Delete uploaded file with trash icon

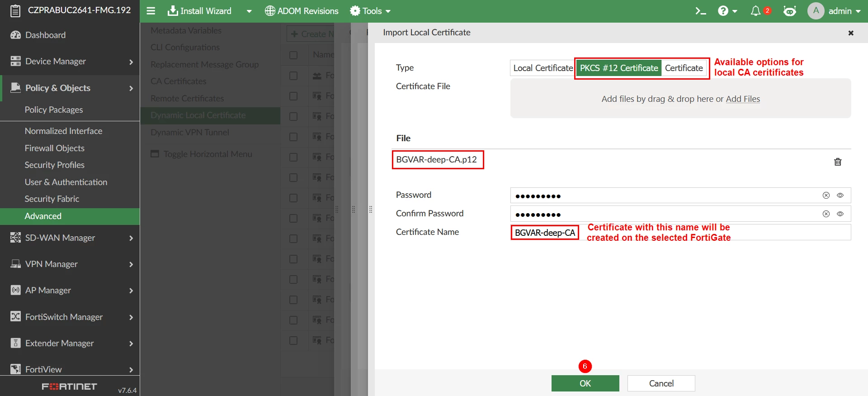[838, 162]
